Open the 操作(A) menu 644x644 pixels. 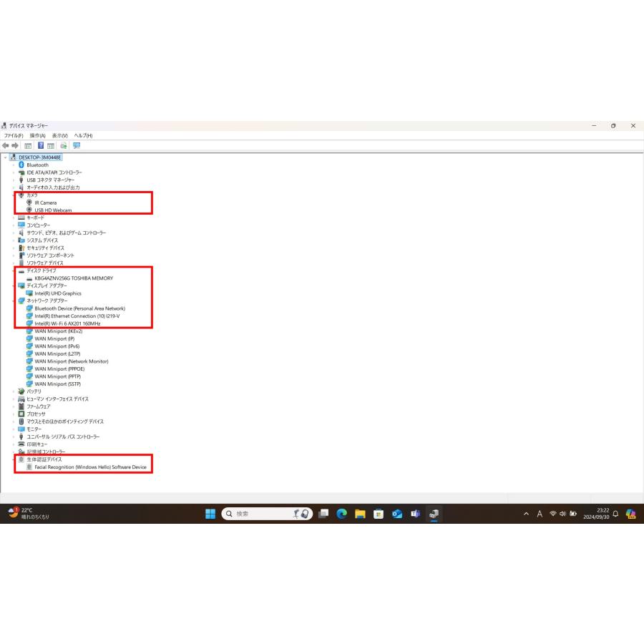click(x=37, y=135)
